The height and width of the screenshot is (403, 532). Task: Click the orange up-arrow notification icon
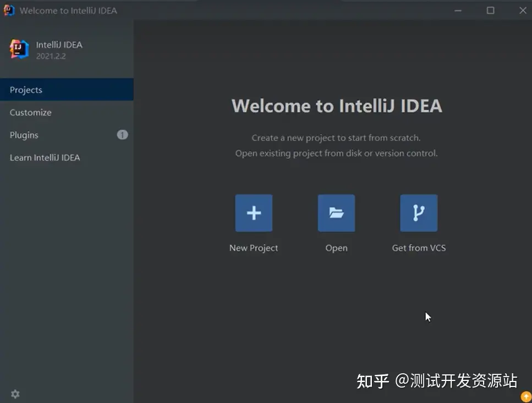tap(526, 396)
